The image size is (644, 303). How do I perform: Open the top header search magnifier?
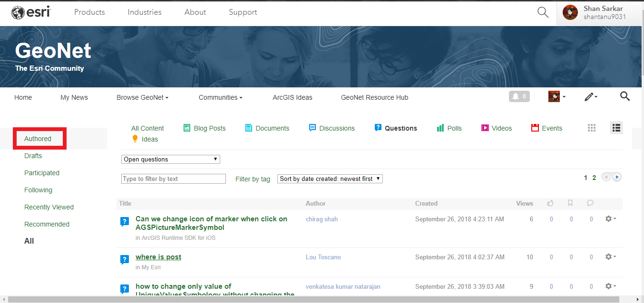click(x=543, y=12)
